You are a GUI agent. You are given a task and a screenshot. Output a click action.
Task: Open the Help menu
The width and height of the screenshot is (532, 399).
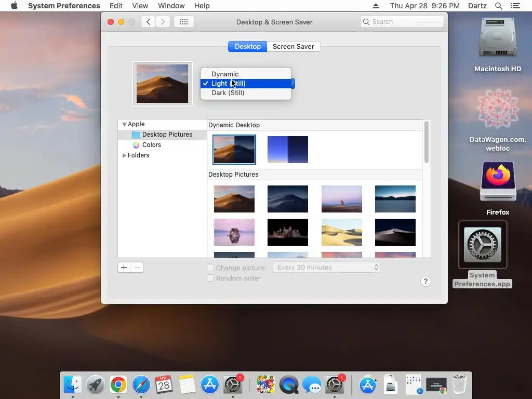tap(202, 6)
